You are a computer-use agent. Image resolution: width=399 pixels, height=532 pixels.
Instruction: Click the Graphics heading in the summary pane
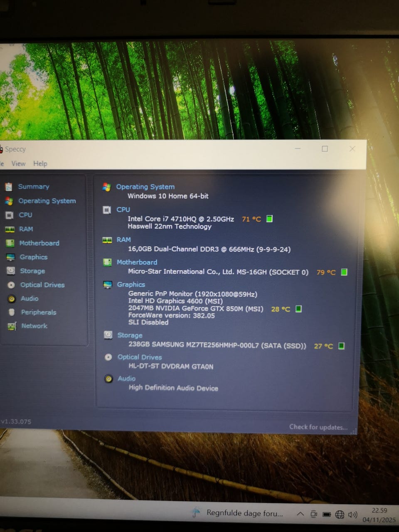131,284
